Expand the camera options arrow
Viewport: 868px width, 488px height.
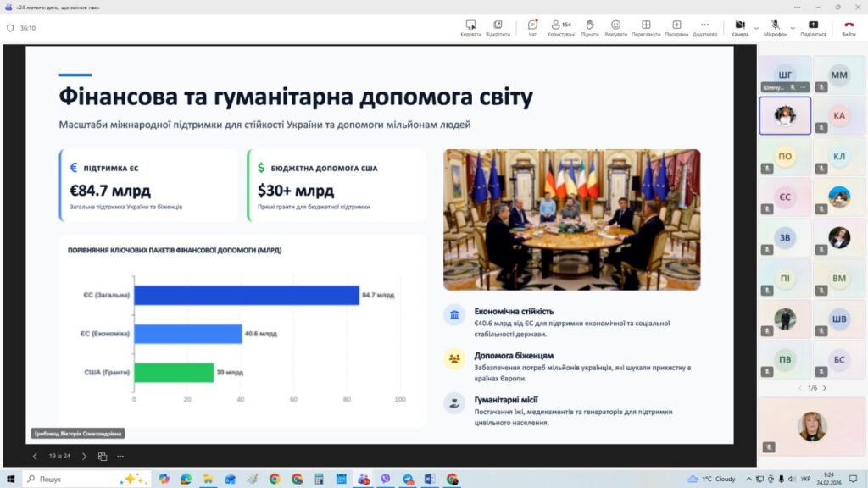[x=755, y=27]
